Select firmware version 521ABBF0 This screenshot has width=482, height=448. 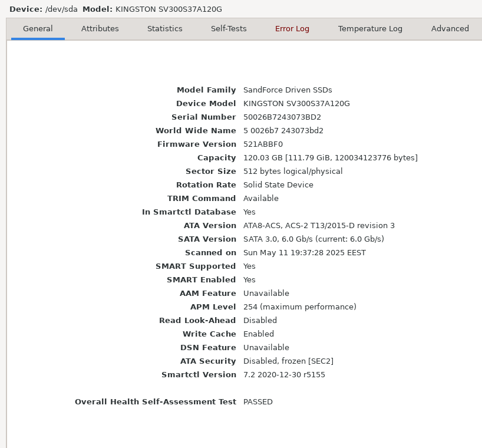(x=263, y=144)
